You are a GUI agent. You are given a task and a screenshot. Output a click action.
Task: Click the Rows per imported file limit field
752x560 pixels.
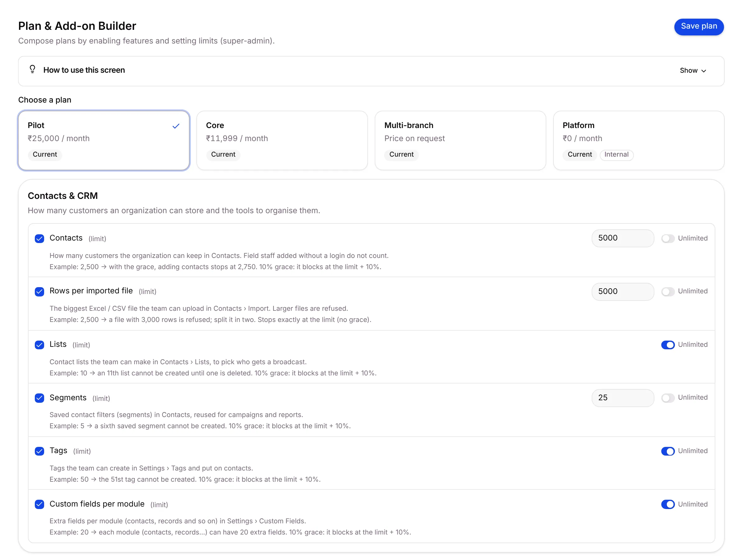622,291
